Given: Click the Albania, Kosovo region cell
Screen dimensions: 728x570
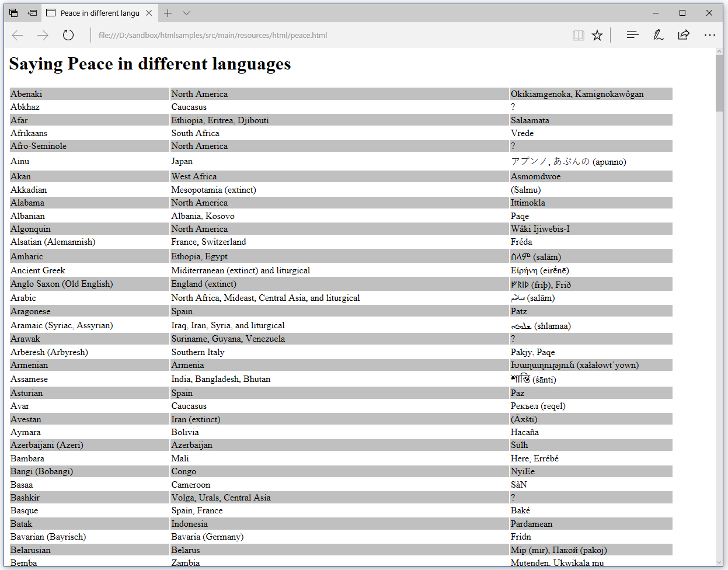Looking at the screenshot, I should point(339,216).
